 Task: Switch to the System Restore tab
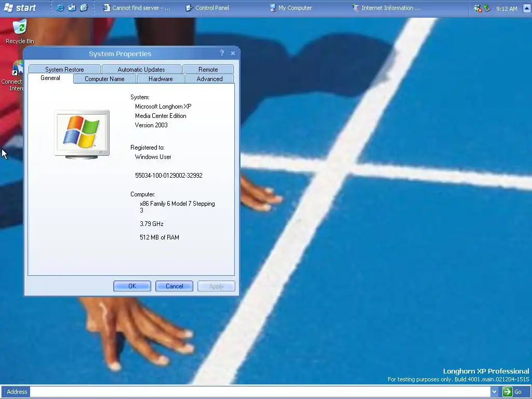[64, 69]
